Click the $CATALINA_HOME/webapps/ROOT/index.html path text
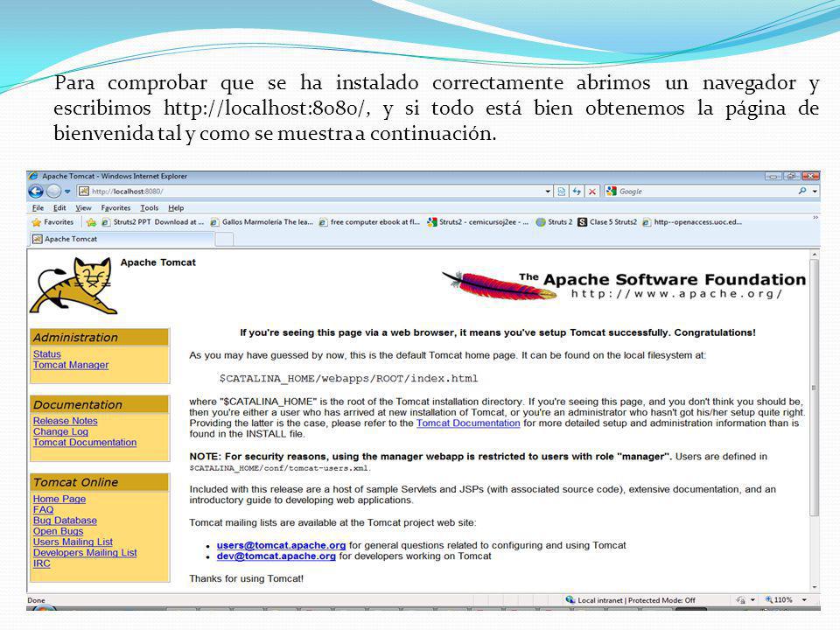The height and width of the screenshot is (630, 840). click(x=348, y=379)
